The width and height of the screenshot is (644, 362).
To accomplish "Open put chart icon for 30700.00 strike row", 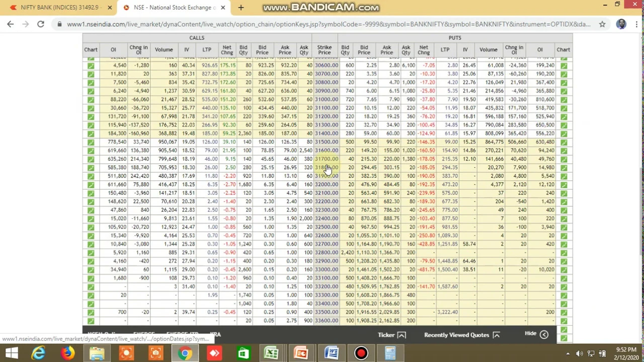I will pos(563,74).
